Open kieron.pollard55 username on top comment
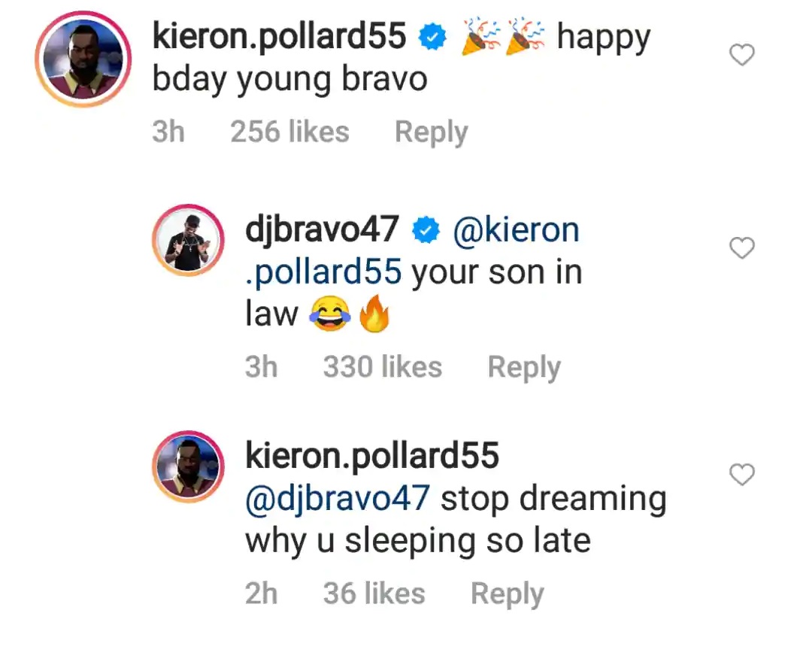This screenshot has width=812, height=671. pyautogui.click(x=280, y=38)
